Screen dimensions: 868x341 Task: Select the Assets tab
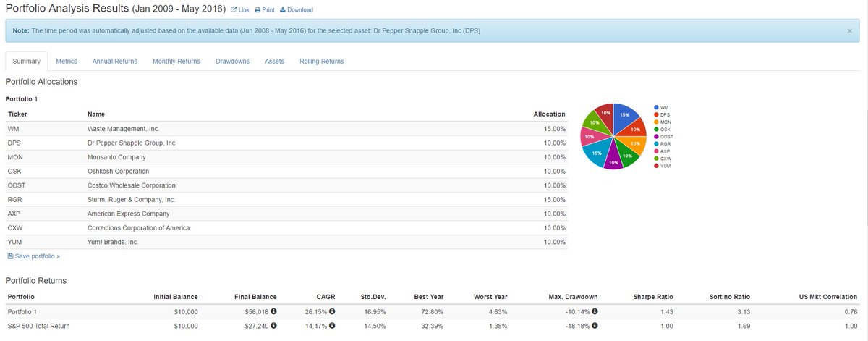[274, 62]
